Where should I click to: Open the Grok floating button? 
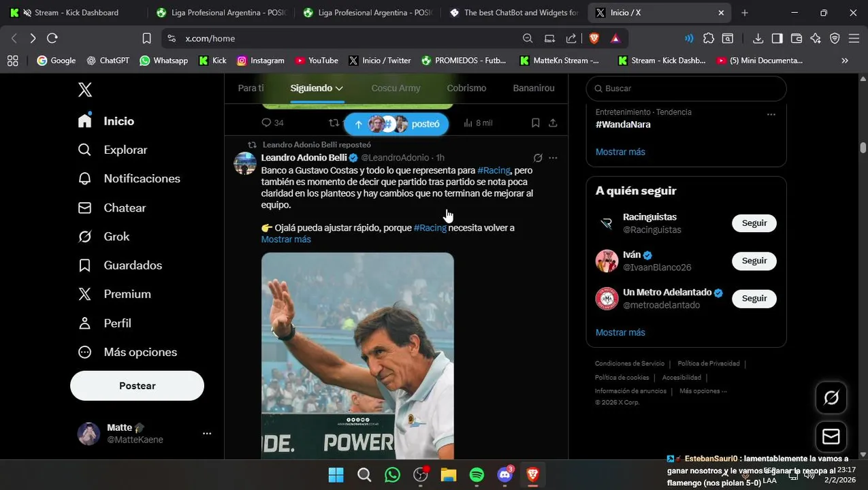(x=831, y=398)
